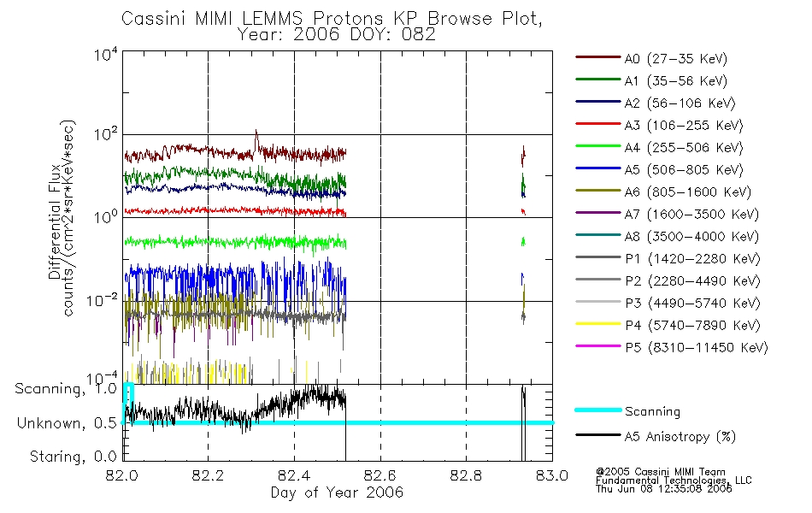Click the A4 (255-506 KeV) legend label

(684, 148)
